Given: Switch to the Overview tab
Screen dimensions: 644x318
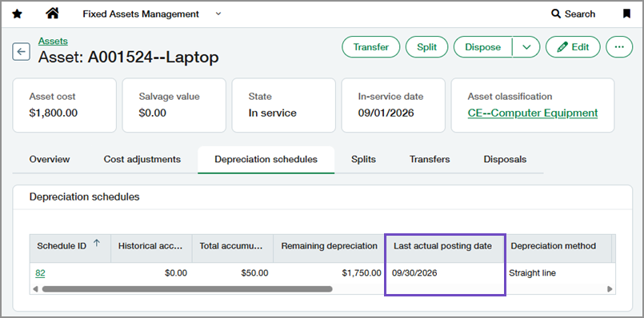Looking at the screenshot, I should coord(50,159).
